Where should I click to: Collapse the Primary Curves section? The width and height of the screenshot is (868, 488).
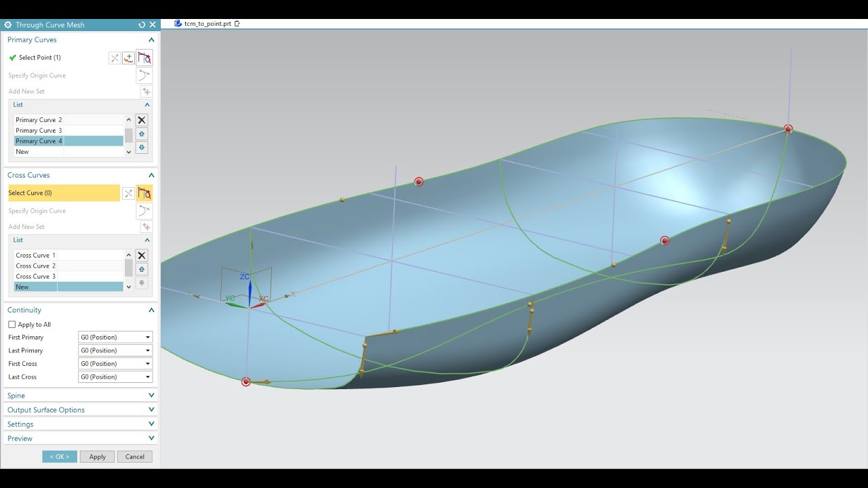(151, 40)
